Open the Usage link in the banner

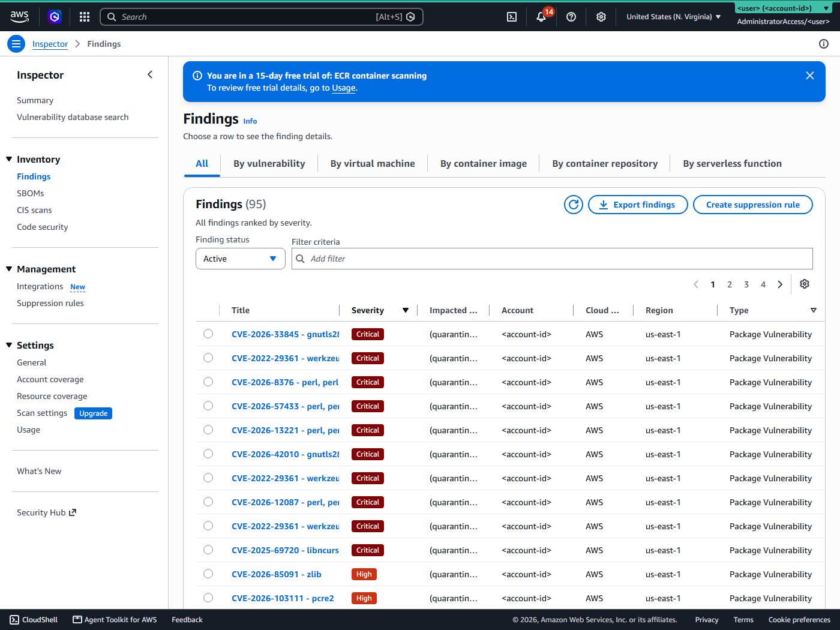344,88
